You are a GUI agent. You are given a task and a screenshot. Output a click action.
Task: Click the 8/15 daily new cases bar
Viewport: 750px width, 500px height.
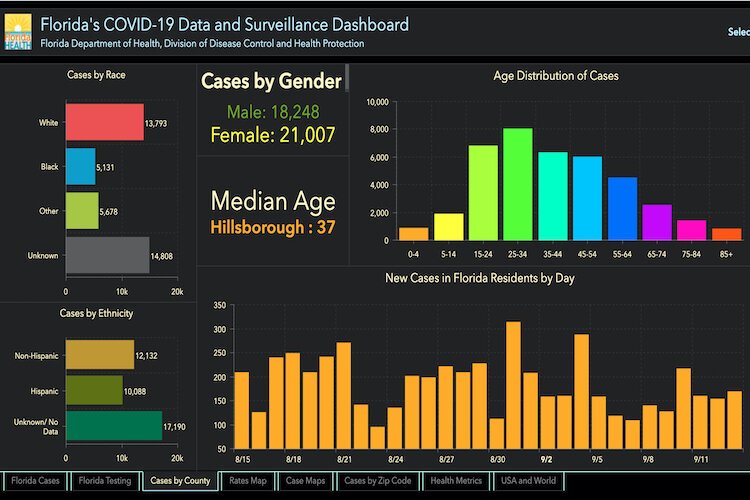[x=242, y=411]
